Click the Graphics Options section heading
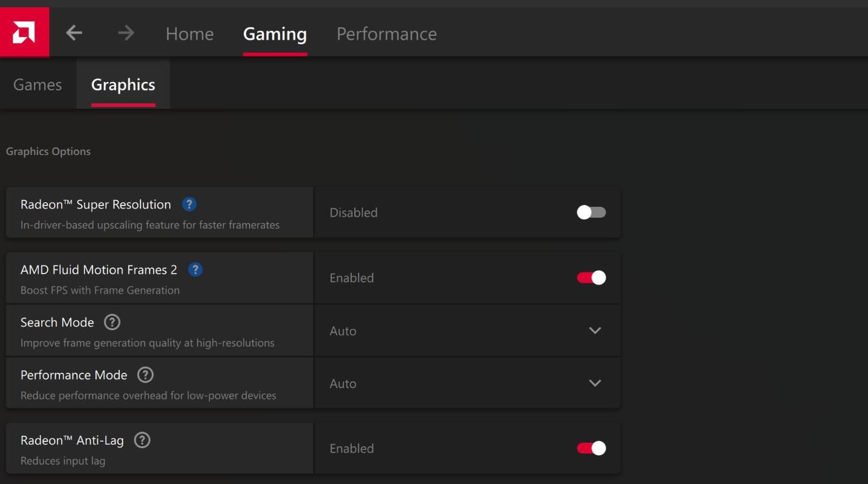The image size is (868, 484). coord(49,151)
